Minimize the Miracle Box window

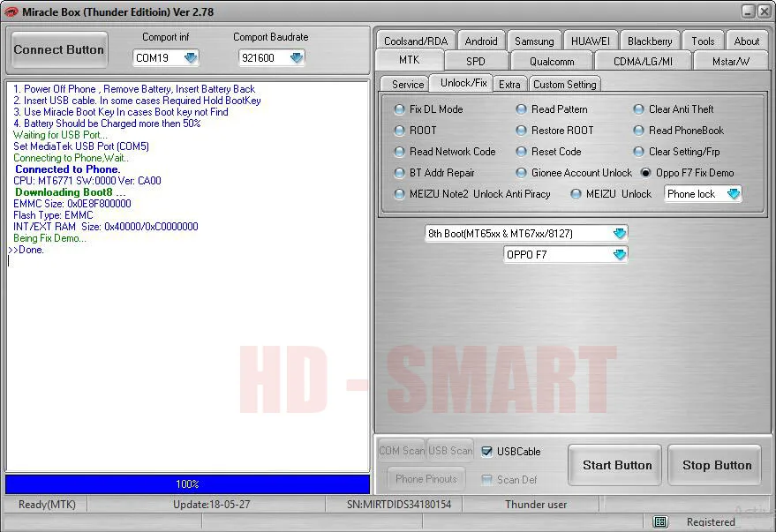point(749,11)
